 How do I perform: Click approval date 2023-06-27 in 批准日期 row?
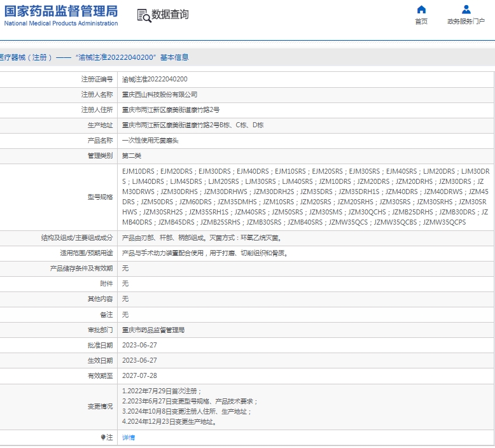pos(139,345)
